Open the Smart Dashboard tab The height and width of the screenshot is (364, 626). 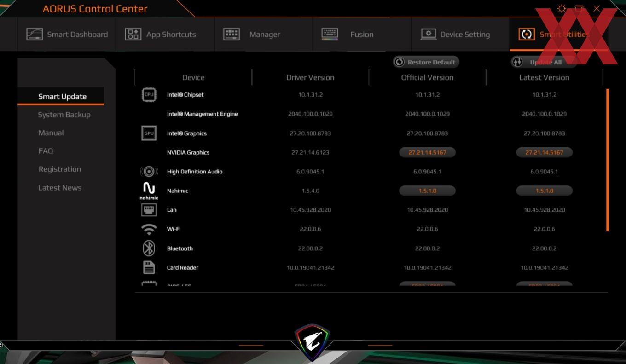tap(67, 35)
